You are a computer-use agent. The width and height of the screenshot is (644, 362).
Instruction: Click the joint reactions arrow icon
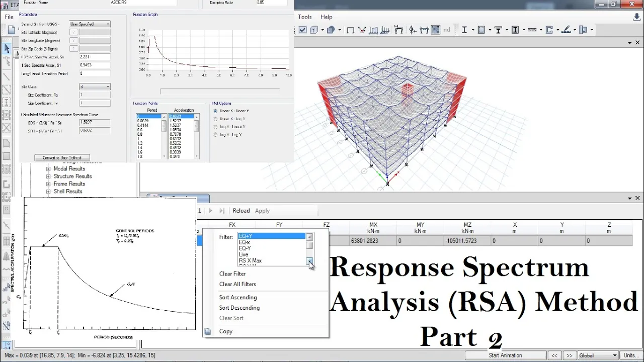412,30
